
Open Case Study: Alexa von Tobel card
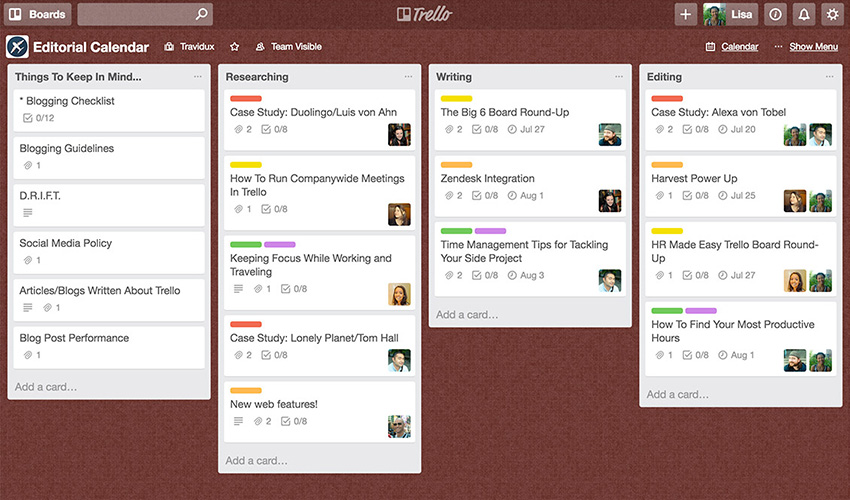point(740,119)
